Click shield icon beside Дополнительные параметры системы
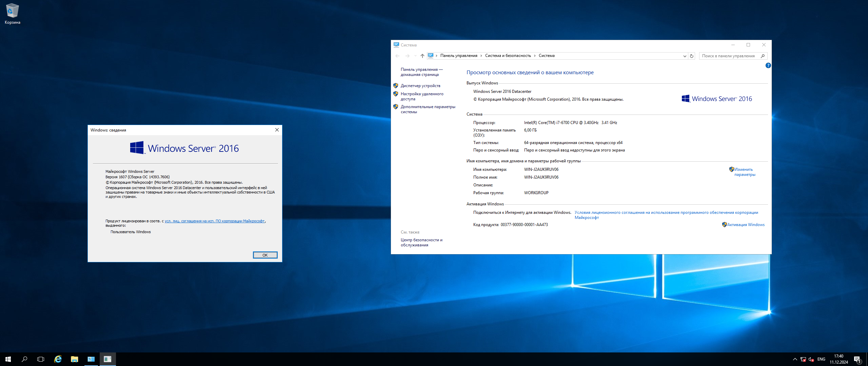The width and height of the screenshot is (868, 366). pyautogui.click(x=396, y=107)
